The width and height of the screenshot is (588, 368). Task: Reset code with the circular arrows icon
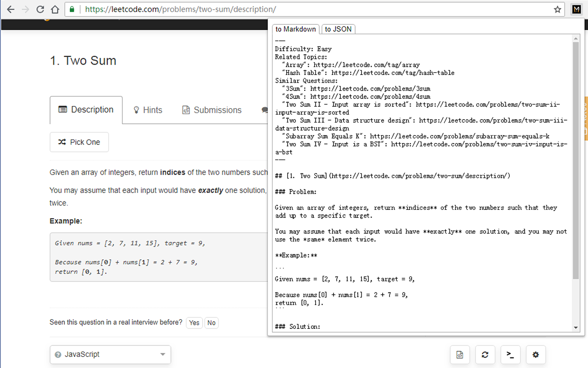[485, 355]
